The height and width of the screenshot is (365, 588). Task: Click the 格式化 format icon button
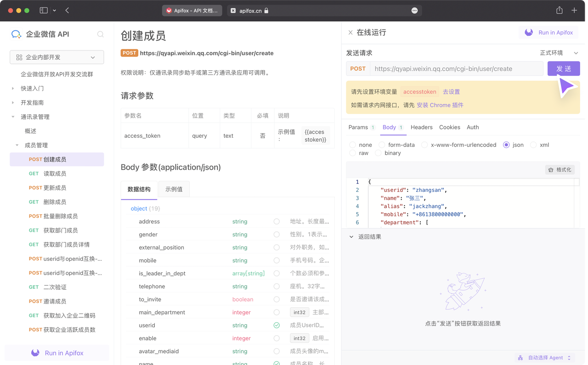(560, 170)
